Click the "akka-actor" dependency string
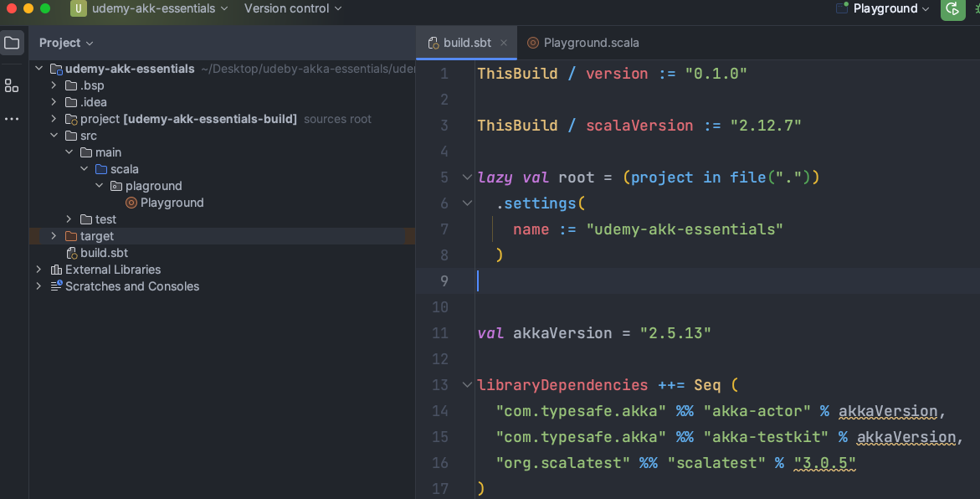Screen dimensions: 980x499 click(757, 411)
